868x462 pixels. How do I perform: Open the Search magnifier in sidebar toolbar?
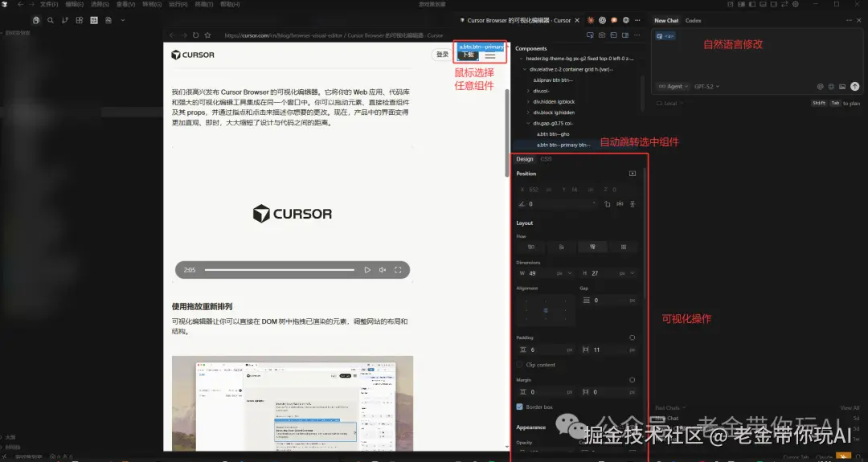(x=51, y=20)
